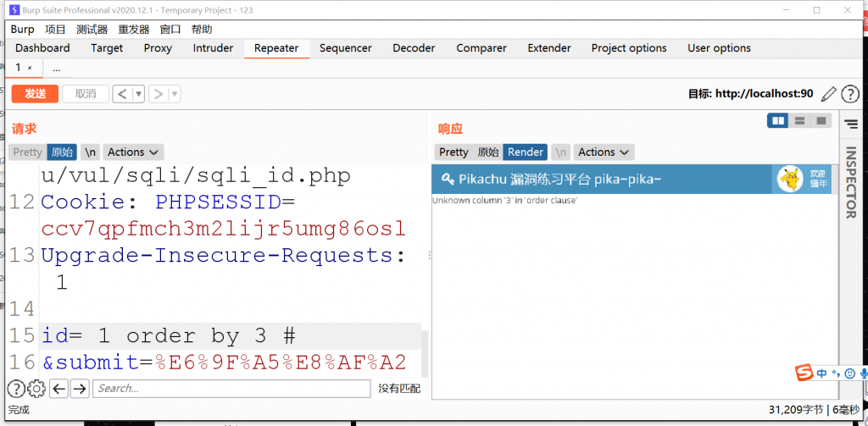Switch to the Intruder tab
The width and height of the screenshot is (868, 426).
(x=213, y=48)
